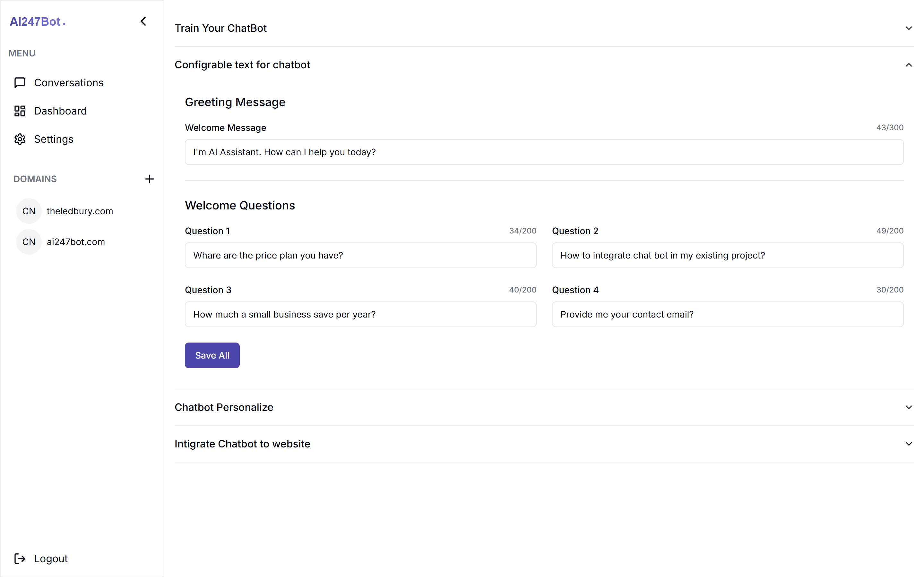Screen dimensions: 924x577
Task: Click the Conversations chat bubble icon
Action: tap(20, 83)
